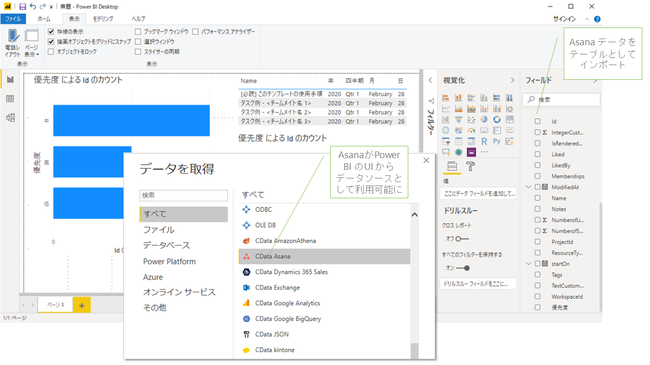The width and height of the screenshot is (650, 365).
Task: Select the donut chart visual
Action: (497, 119)
